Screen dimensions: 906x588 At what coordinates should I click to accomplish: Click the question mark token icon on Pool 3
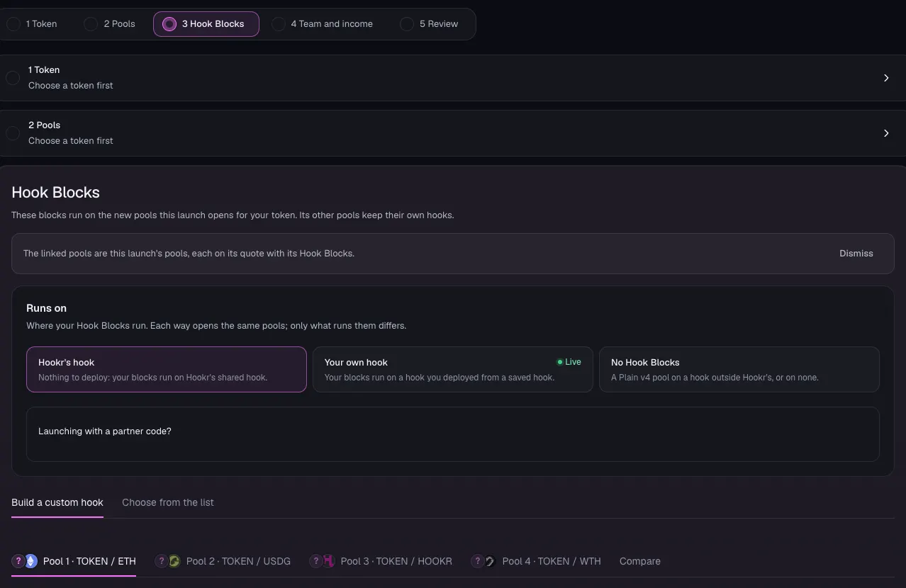pos(315,561)
